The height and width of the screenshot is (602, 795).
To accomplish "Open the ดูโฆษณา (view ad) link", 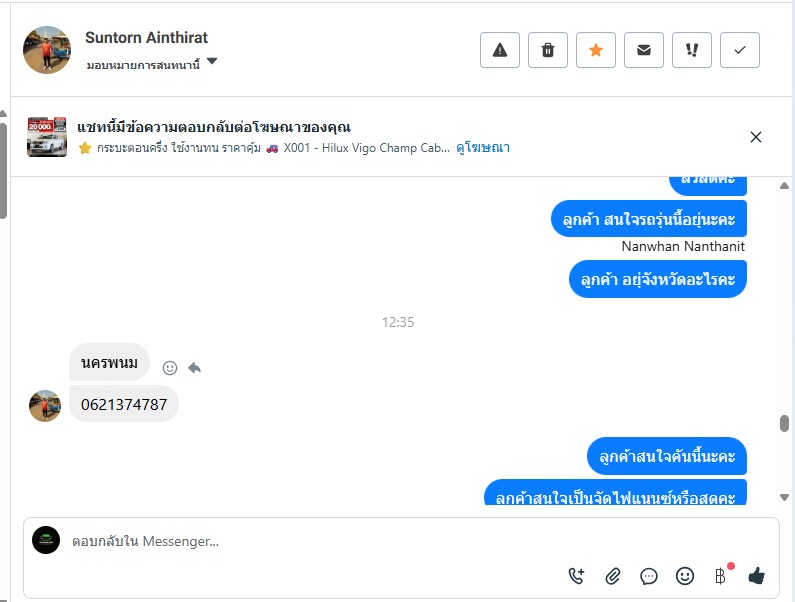I will pyautogui.click(x=483, y=148).
